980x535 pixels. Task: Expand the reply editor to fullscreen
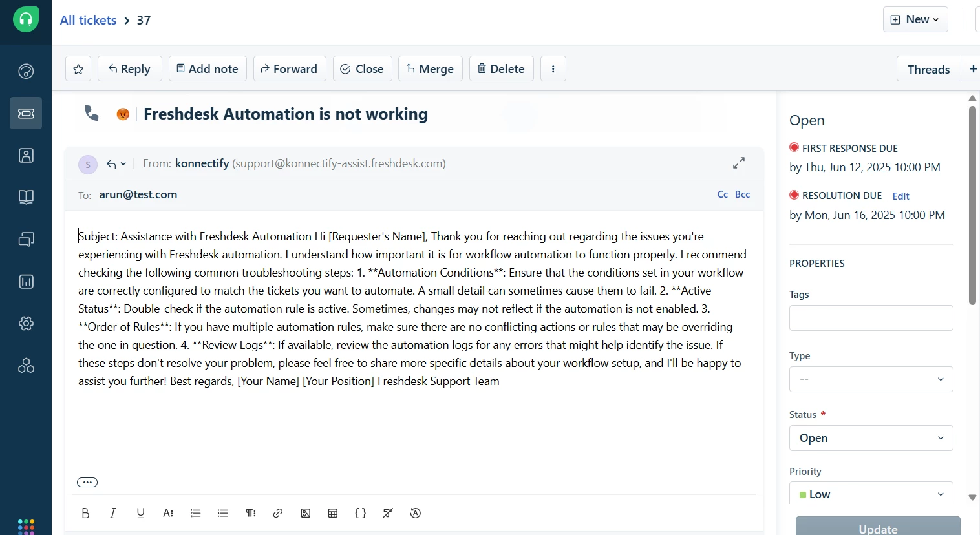tap(739, 163)
